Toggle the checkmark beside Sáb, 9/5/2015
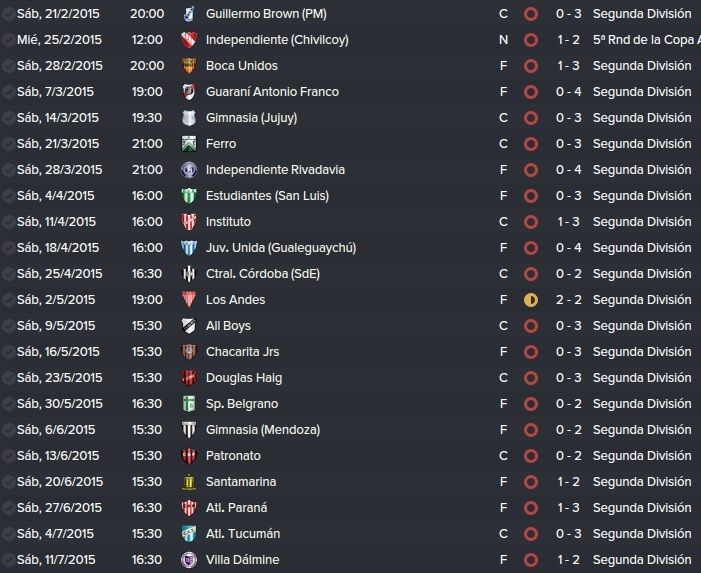Viewport: 701px width, 573px height. [x=8, y=326]
